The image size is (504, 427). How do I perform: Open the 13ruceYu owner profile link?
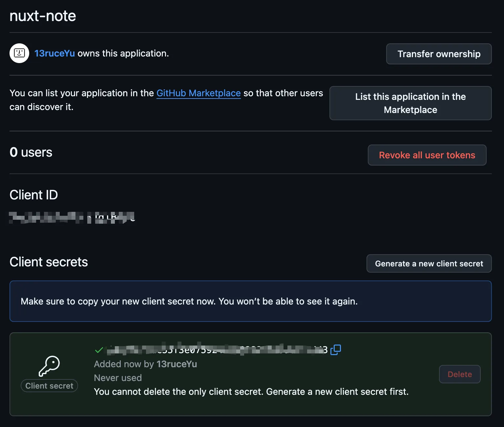pos(54,53)
